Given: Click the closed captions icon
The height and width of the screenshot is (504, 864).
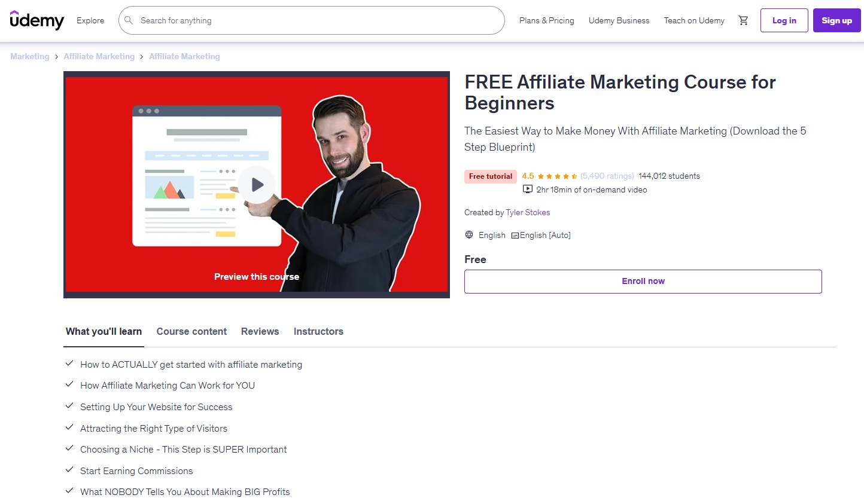Looking at the screenshot, I should pyautogui.click(x=515, y=236).
